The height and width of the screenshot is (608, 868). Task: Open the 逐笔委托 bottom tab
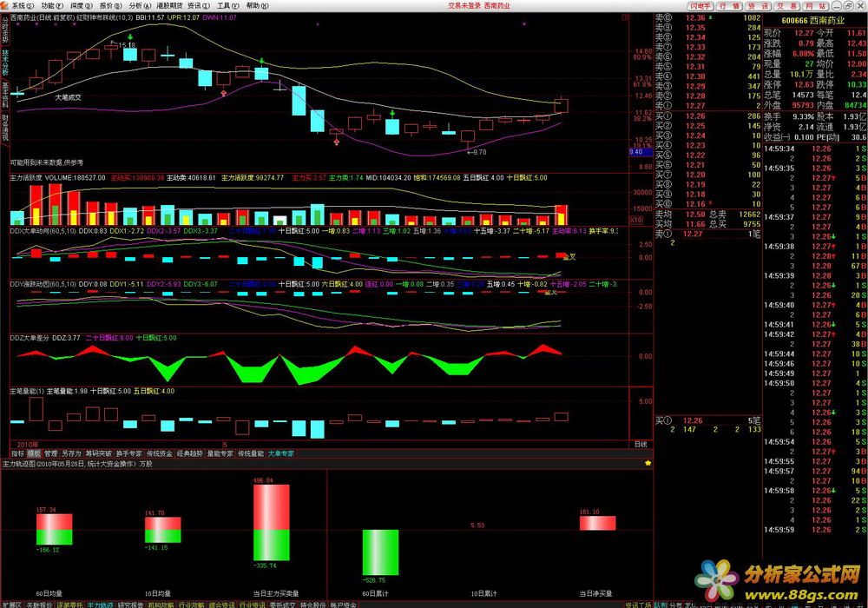tap(69, 605)
